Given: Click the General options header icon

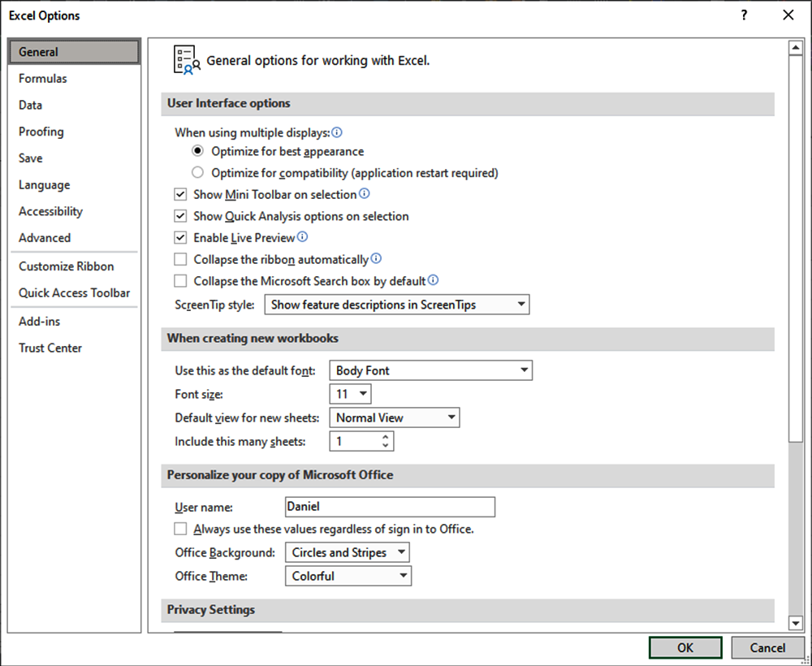Looking at the screenshot, I should point(187,60).
